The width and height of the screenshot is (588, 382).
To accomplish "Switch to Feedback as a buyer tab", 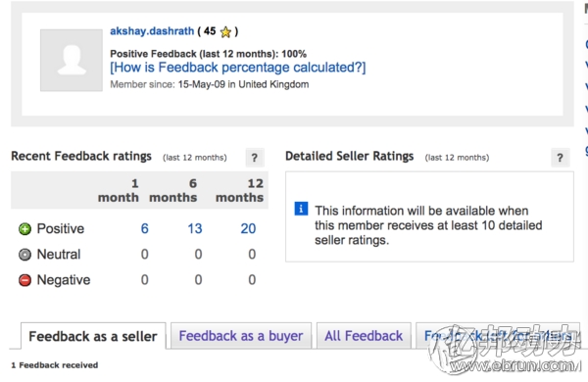I will point(241,336).
